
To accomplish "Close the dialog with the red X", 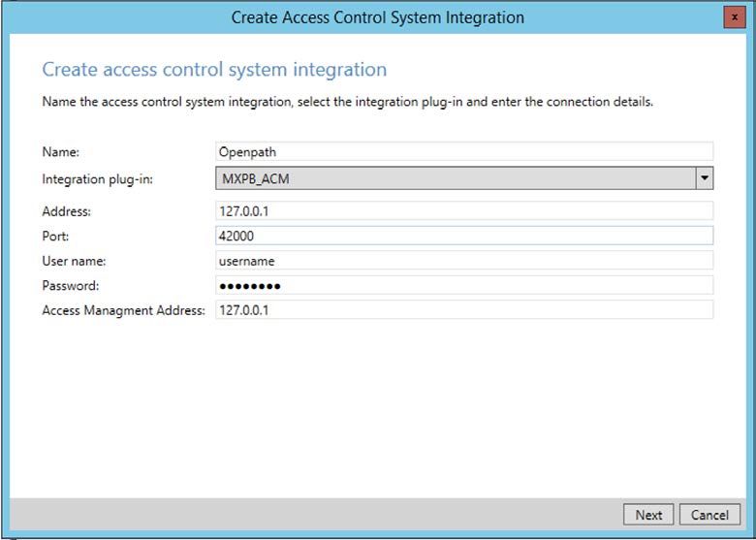I will click(x=735, y=17).
